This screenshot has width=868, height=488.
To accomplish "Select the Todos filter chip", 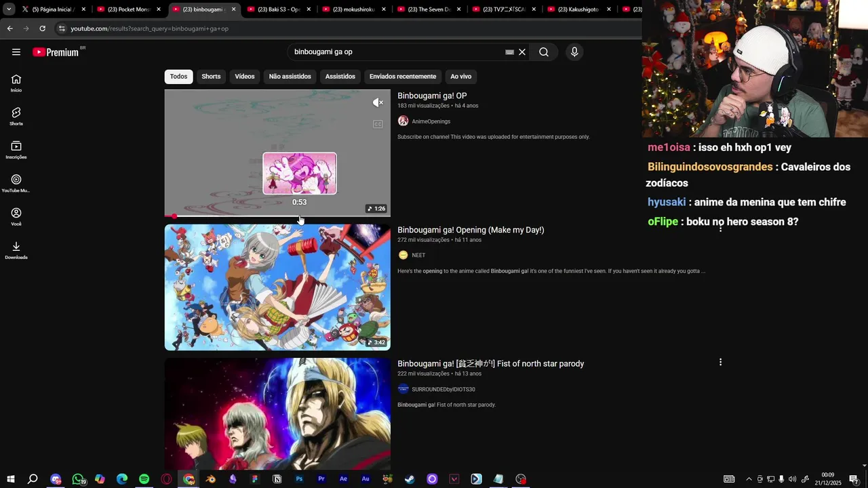I will [x=178, y=77].
